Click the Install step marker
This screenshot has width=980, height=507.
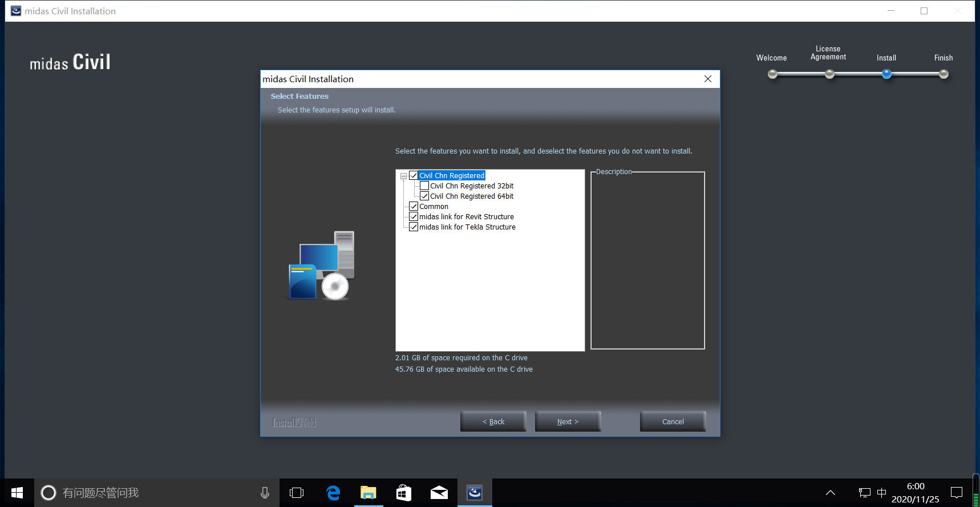886,74
